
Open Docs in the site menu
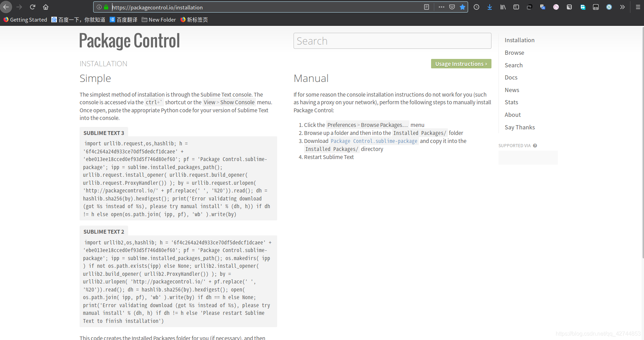click(x=511, y=77)
